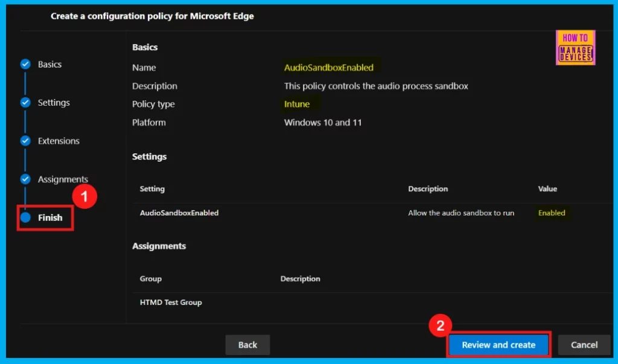Image resolution: width=618 pixels, height=364 pixels.
Task: Click the Policy type field label
Action: click(153, 104)
